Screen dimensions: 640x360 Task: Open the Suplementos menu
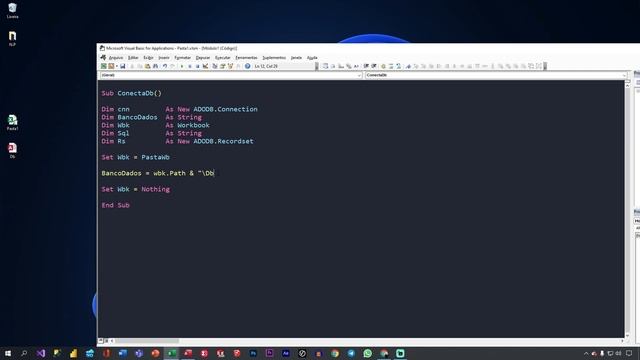coord(274,58)
